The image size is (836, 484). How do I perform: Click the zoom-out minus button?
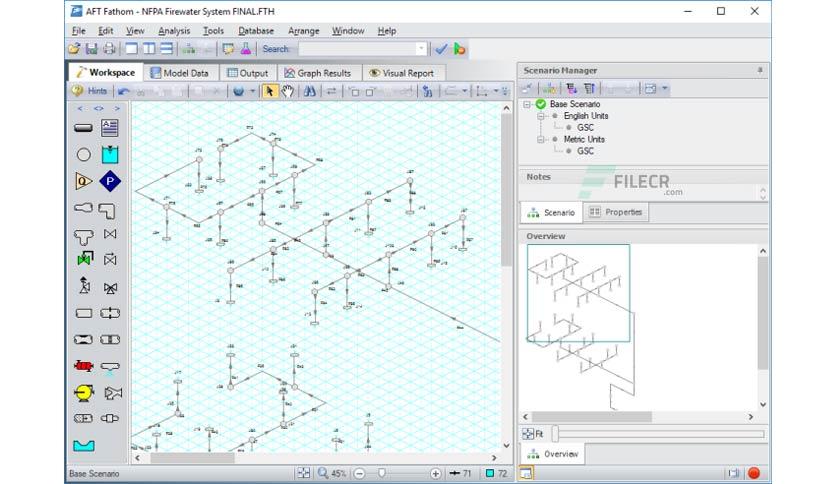(x=360, y=473)
